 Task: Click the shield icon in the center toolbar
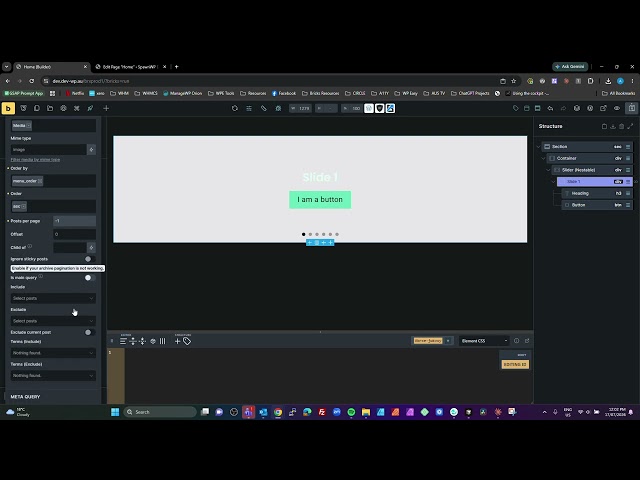pos(380,108)
